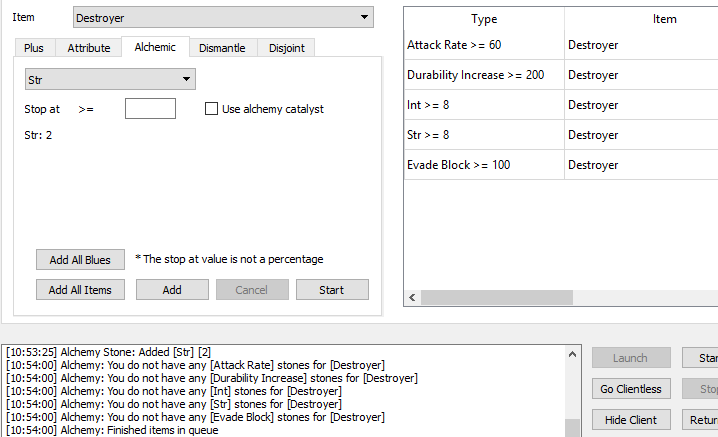Click the queue list left scroll arrow
Image resolution: width=718 pixels, height=437 pixels.
tap(411, 298)
